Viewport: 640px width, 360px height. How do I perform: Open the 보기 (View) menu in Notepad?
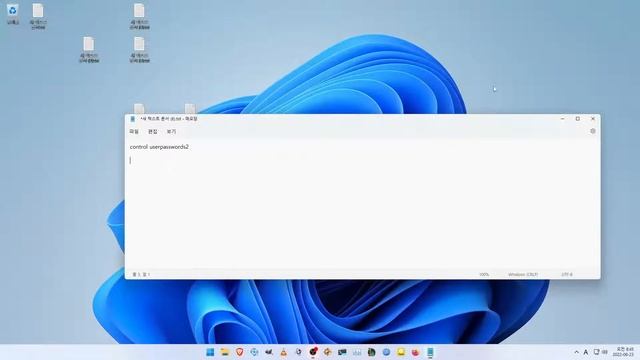(x=171, y=131)
